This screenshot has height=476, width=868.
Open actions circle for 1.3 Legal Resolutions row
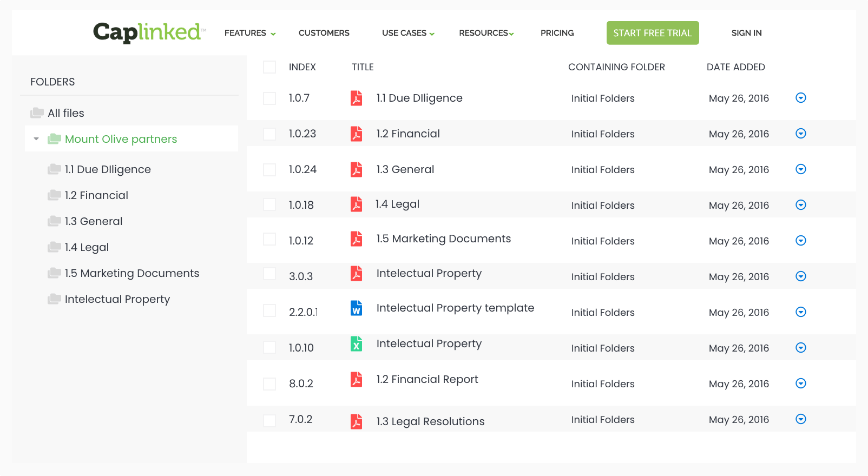click(801, 419)
